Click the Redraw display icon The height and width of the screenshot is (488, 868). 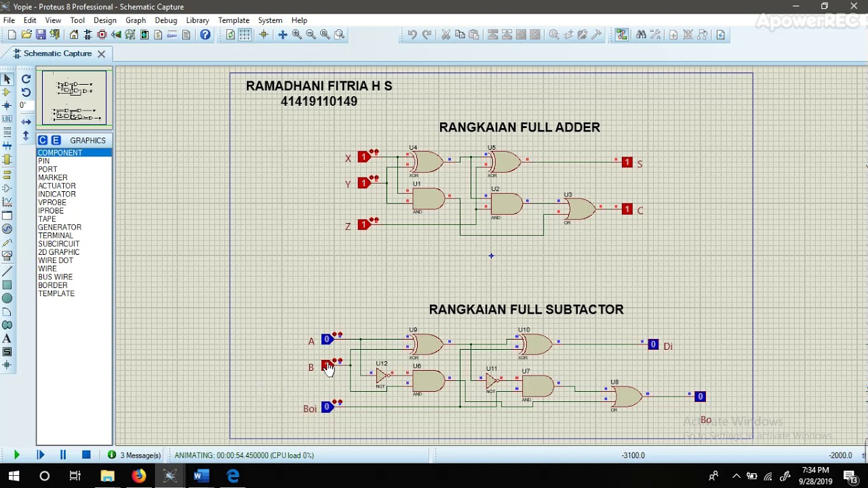click(231, 35)
